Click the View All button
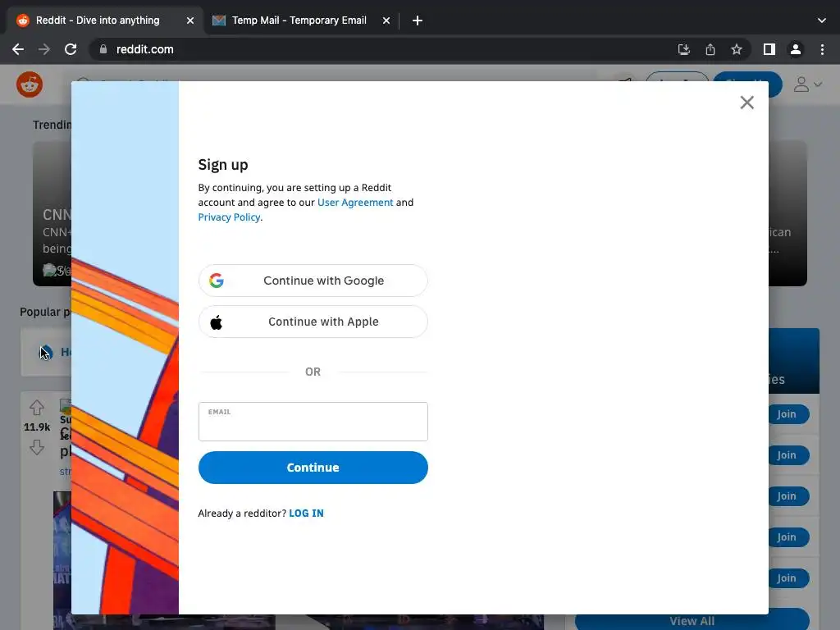Image resolution: width=840 pixels, height=630 pixels. point(692,620)
